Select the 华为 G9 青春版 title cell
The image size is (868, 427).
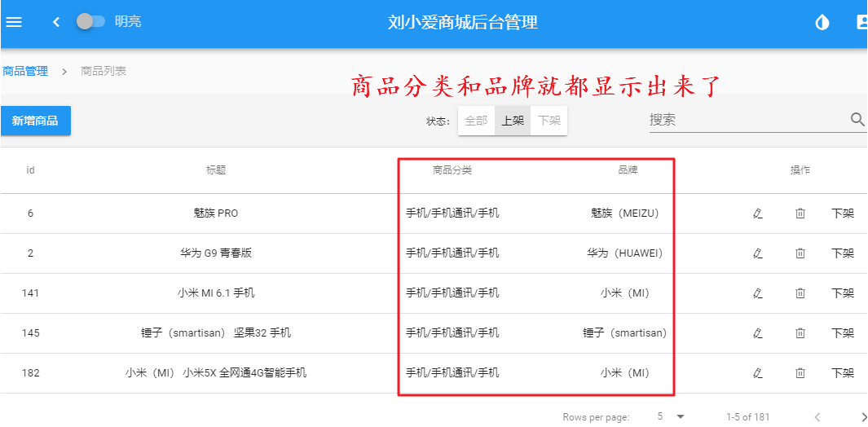[x=216, y=253]
